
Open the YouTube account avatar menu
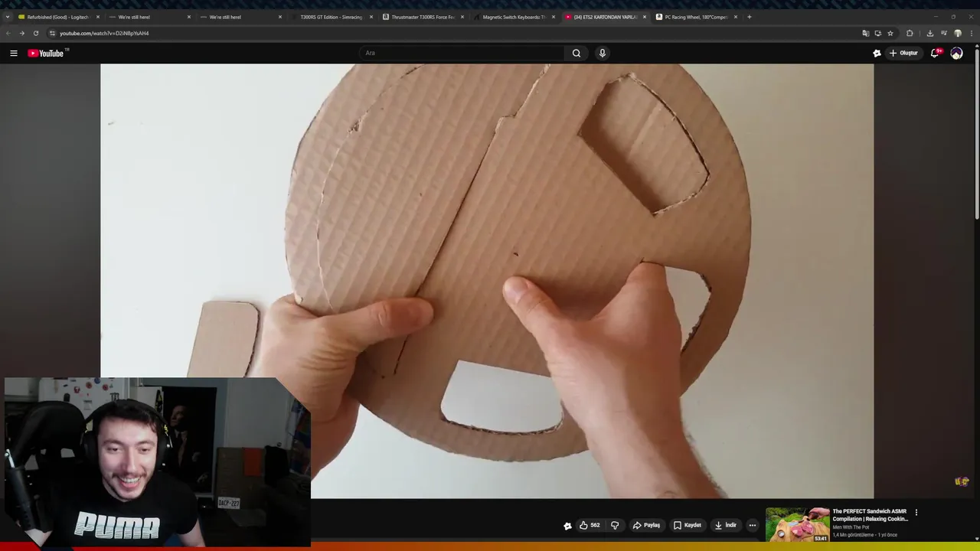(x=956, y=53)
